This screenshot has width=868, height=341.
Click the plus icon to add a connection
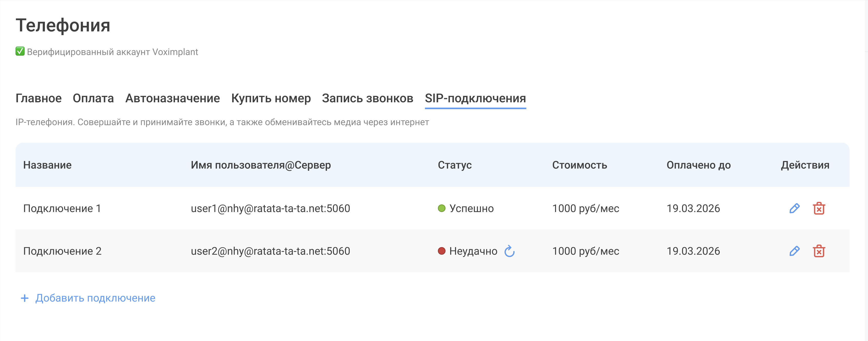pyautogui.click(x=25, y=298)
